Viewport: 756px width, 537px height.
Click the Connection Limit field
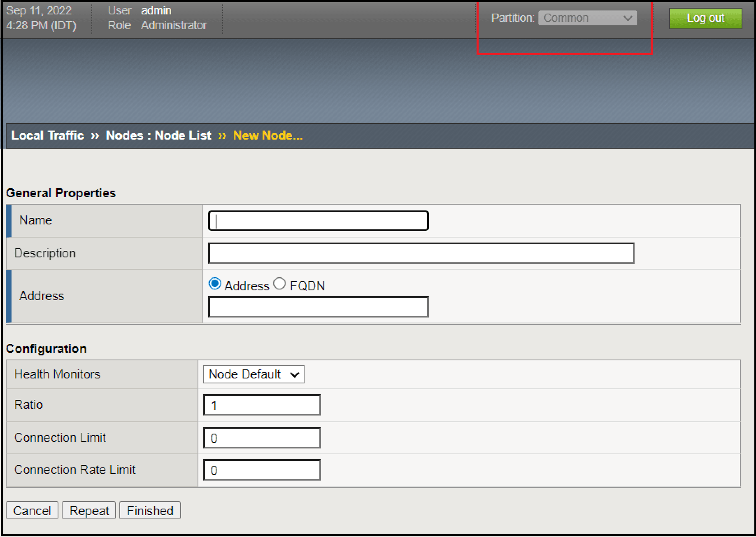pyautogui.click(x=262, y=437)
